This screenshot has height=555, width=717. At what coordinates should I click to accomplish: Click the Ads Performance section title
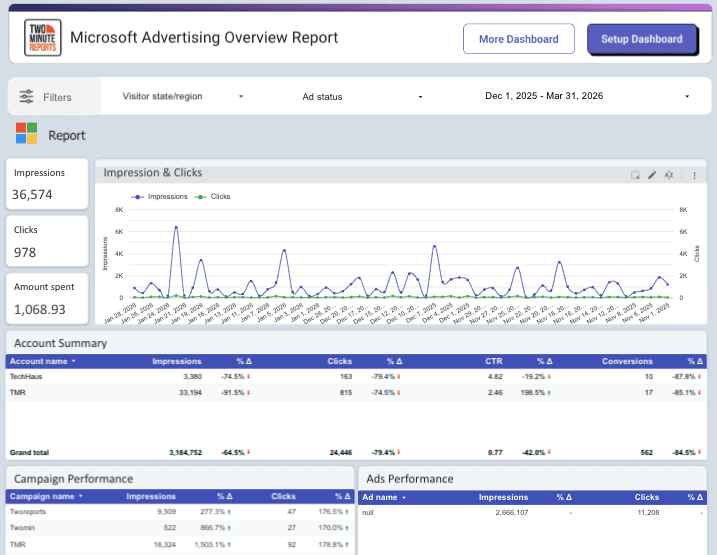tap(410, 479)
